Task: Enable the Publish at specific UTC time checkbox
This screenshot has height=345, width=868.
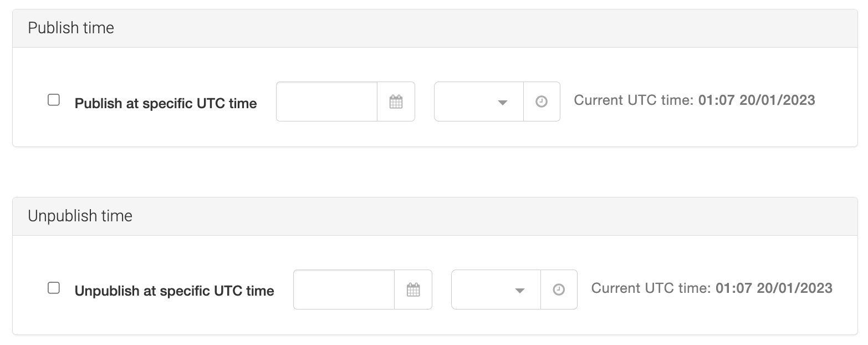Action: tap(54, 100)
